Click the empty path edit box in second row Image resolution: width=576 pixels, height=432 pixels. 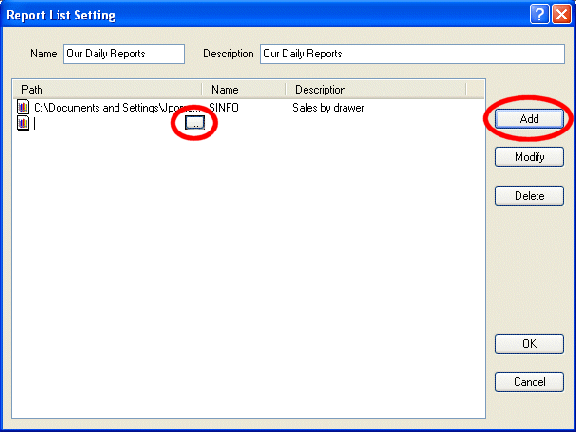[109, 124]
